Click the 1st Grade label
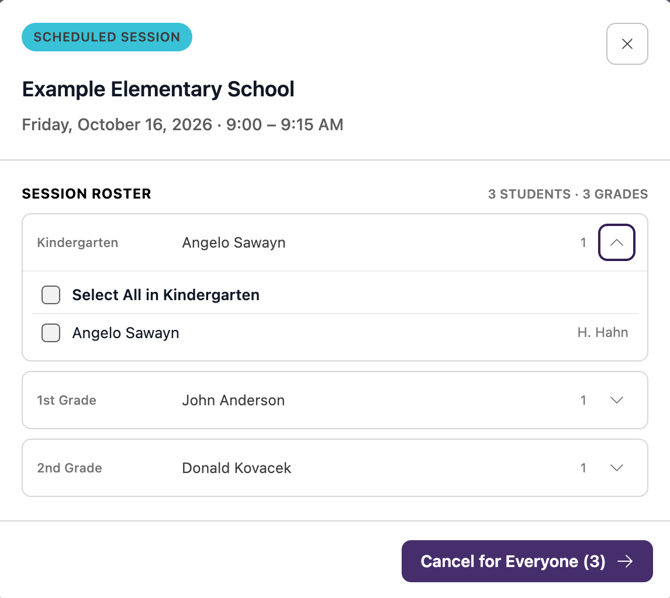The height and width of the screenshot is (598, 670). 66,400
